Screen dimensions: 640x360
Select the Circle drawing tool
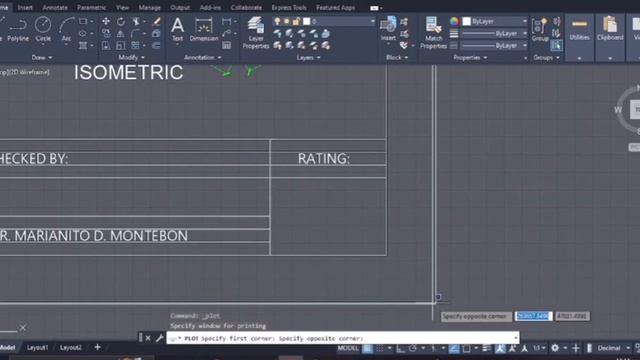pyautogui.click(x=43, y=29)
